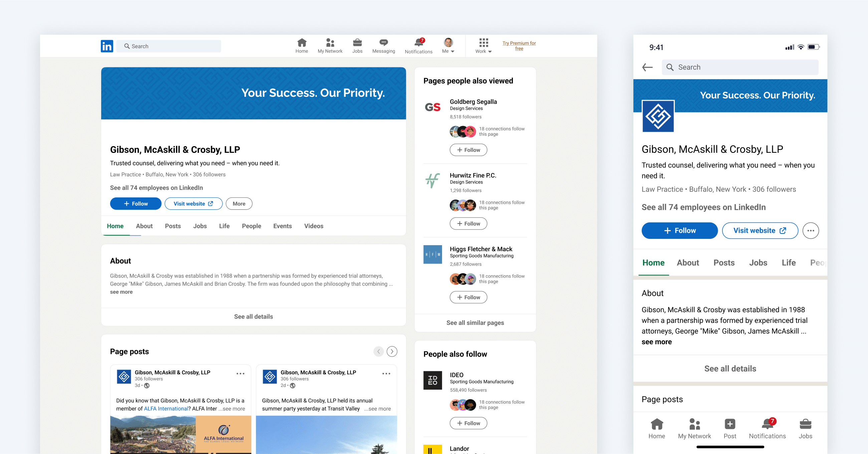Open the More dropdown button
Image resolution: width=868 pixels, height=454 pixels.
[x=239, y=204]
